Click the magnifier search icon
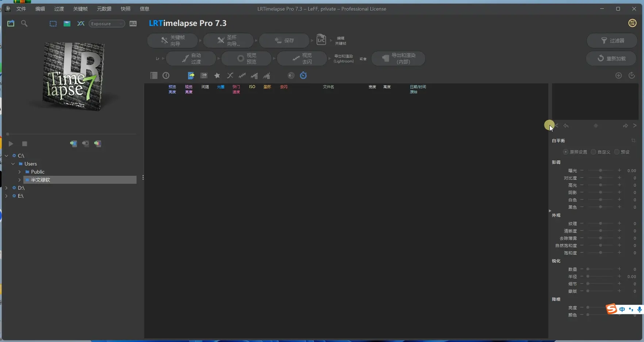 tap(24, 23)
